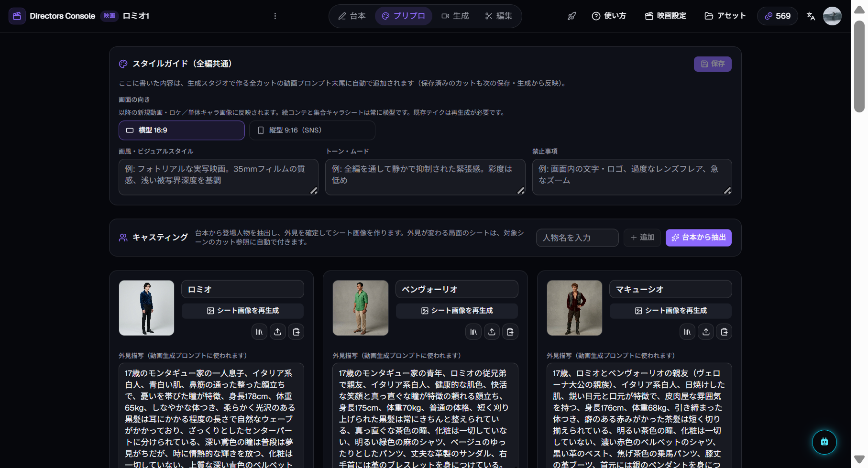Focus the トーン・ムード text area

pyautogui.click(x=425, y=177)
